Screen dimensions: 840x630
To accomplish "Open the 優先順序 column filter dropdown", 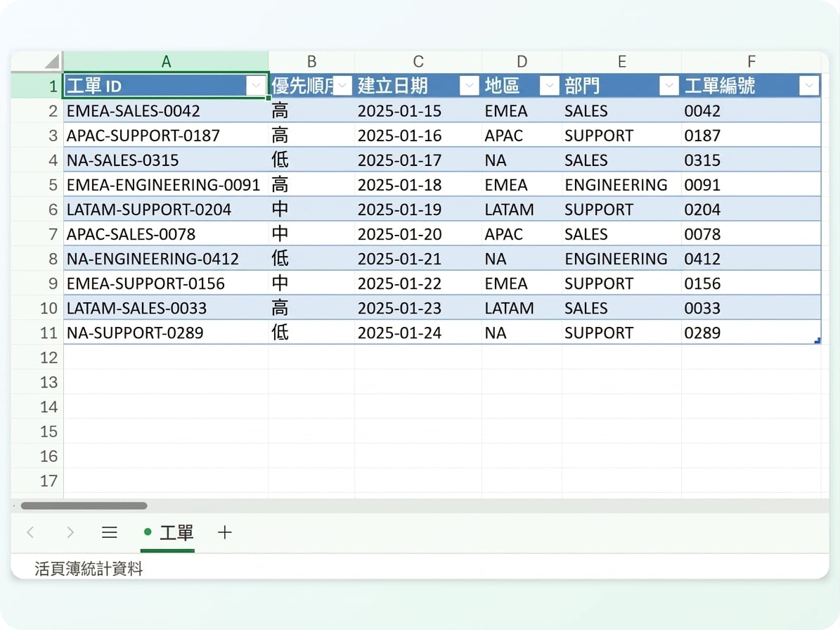I will pyautogui.click(x=343, y=85).
